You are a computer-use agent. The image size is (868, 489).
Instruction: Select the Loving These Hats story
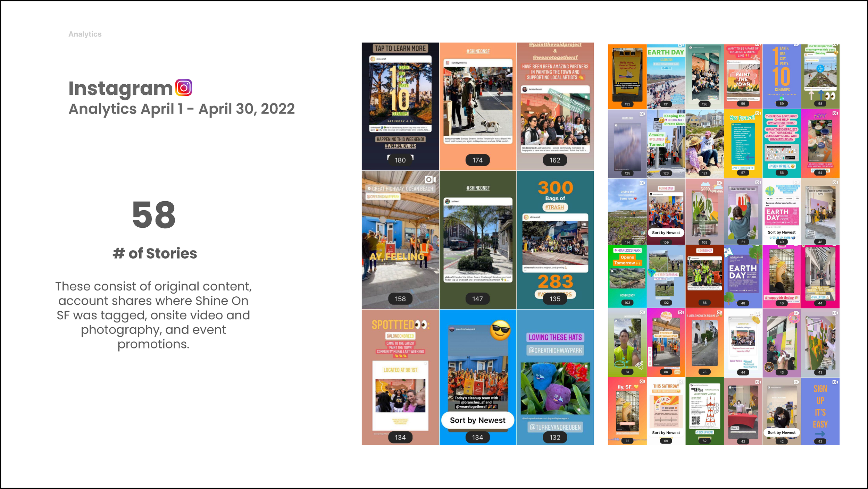coord(555,377)
